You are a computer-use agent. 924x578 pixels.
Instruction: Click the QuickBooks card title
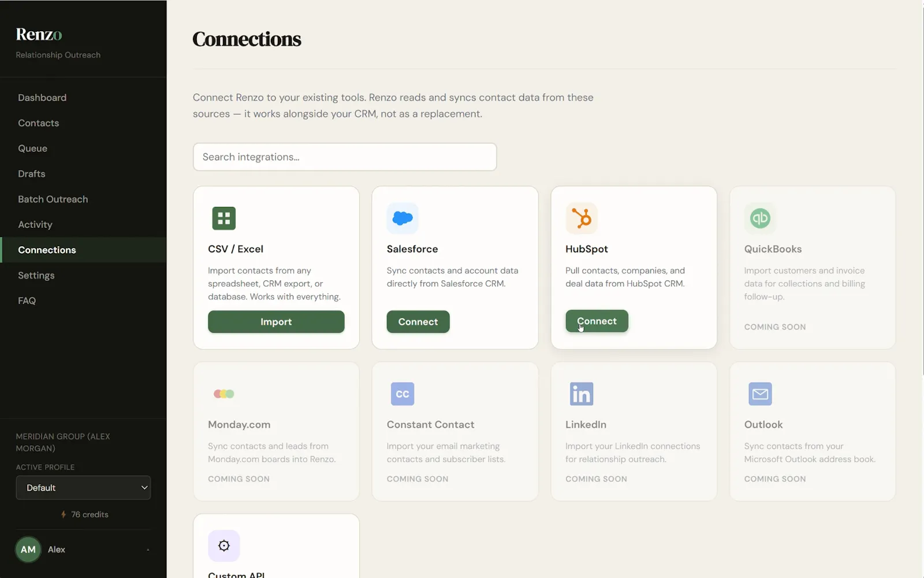(x=773, y=249)
